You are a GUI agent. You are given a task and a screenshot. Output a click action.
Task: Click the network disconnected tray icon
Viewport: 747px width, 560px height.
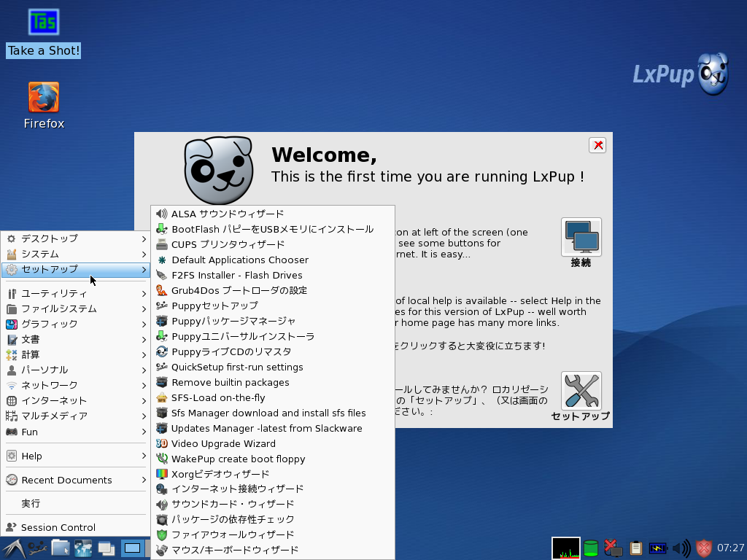[613, 548]
